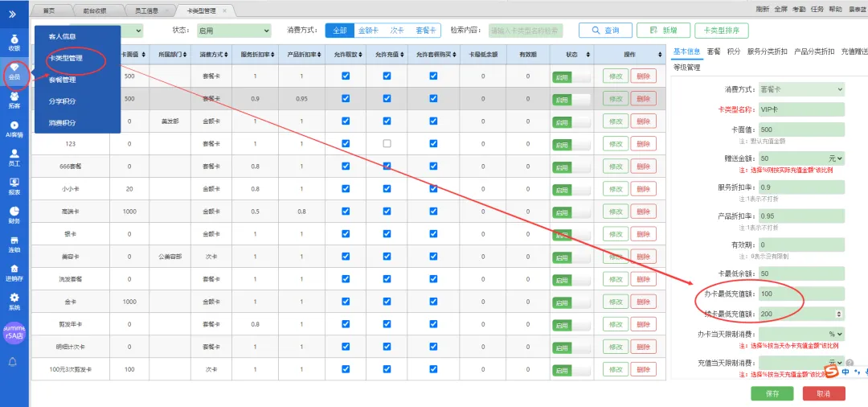Expand the sidebar with the double-chevron icon
Screen dimensions: 868x407
[13, 14]
